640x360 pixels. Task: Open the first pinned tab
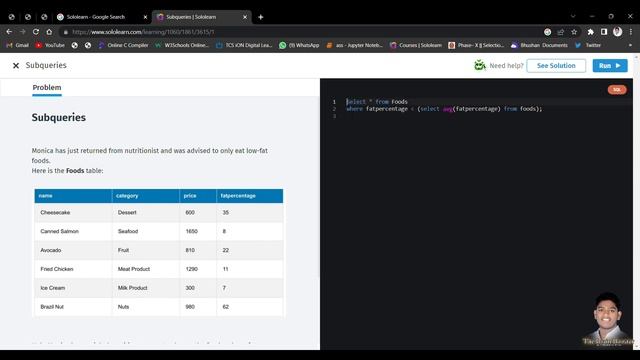[11, 17]
